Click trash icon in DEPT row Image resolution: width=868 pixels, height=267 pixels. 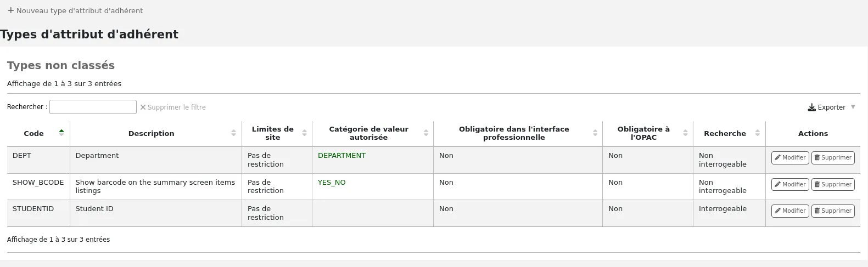click(817, 158)
